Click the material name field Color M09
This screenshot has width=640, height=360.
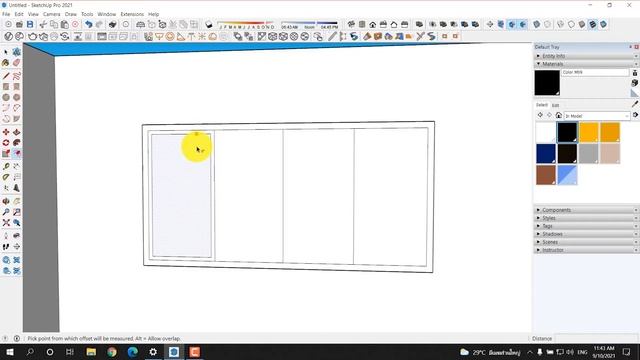[x=595, y=72]
